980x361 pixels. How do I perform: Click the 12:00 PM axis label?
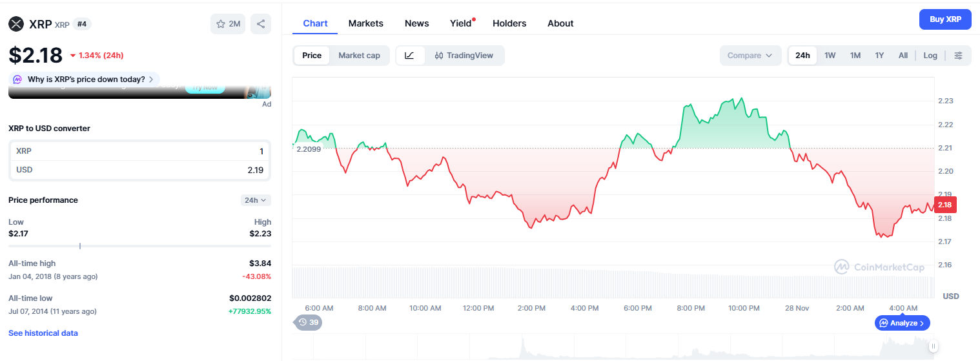(x=478, y=308)
